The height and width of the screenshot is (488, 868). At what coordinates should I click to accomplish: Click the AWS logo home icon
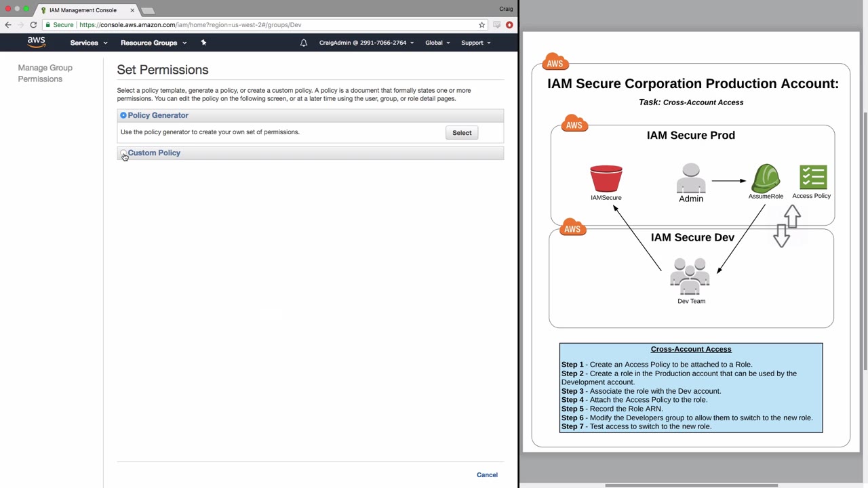tap(37, 42)
